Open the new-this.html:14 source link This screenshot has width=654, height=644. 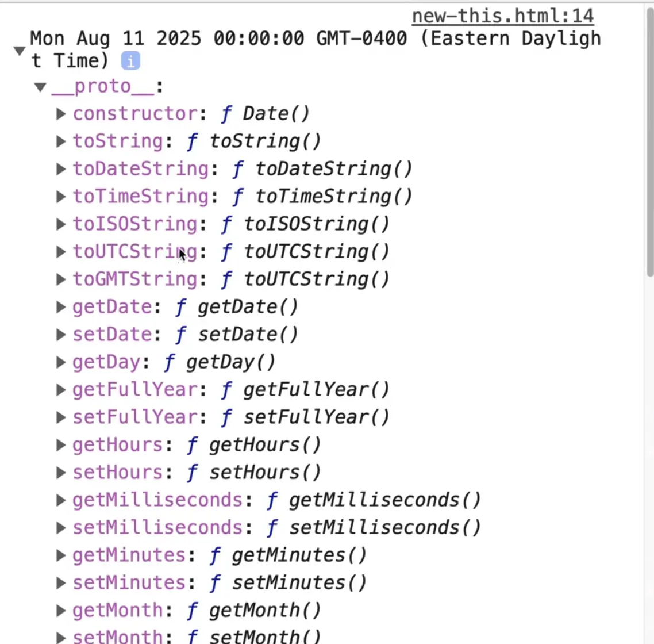click(x=502, y=16)
